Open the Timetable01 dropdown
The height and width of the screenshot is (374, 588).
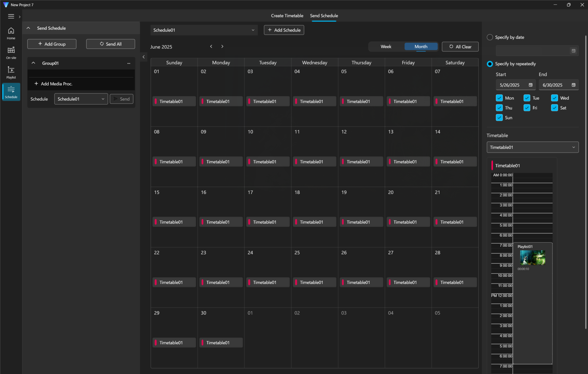532,147
